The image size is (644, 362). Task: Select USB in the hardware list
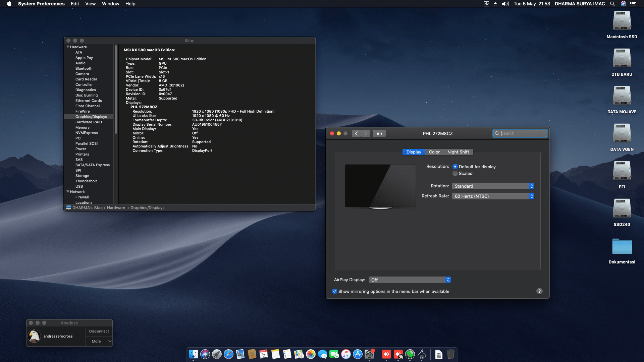click(79, 186)
